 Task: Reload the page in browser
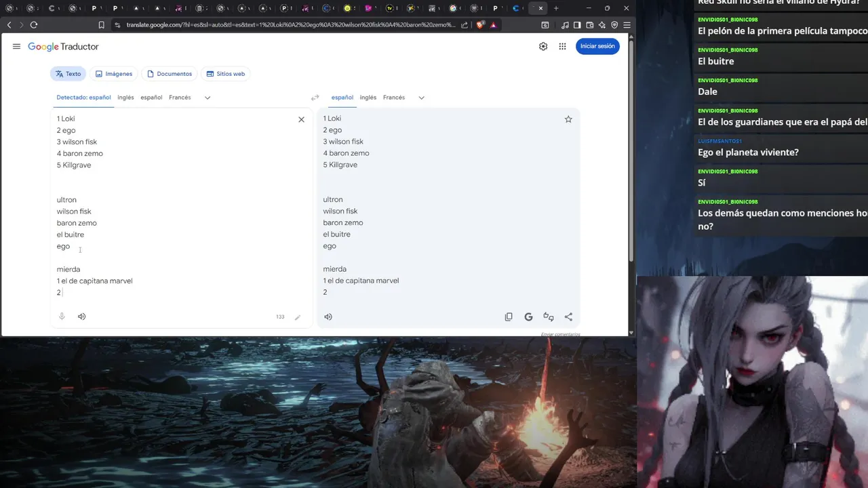point(33,24)
